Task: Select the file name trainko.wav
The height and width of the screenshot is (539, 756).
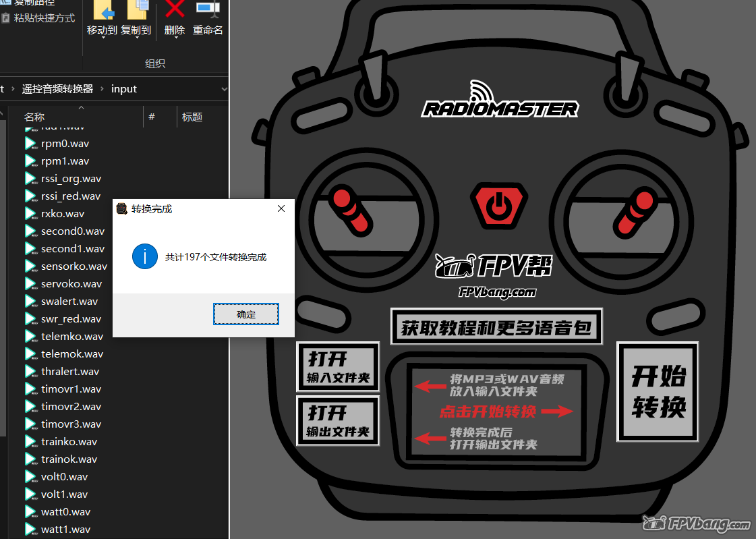Action: click(x=69, y=442)
